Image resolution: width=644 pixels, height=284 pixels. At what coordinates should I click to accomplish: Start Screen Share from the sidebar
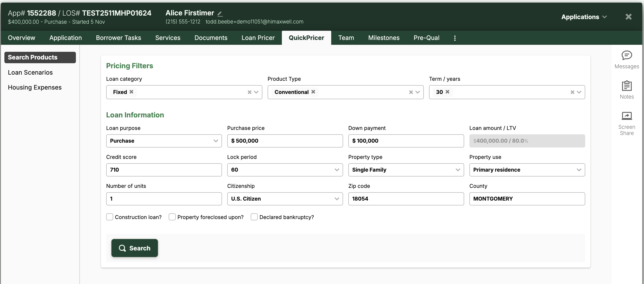coord(626,116)
